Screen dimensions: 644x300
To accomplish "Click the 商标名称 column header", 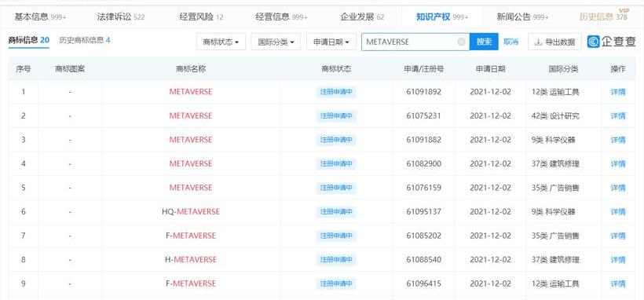I will point(191,69).
